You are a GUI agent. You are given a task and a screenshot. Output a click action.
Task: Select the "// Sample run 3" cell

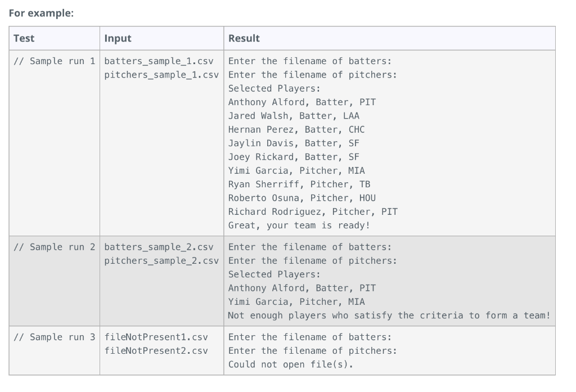pyautogui.click(x=54, y=337)
